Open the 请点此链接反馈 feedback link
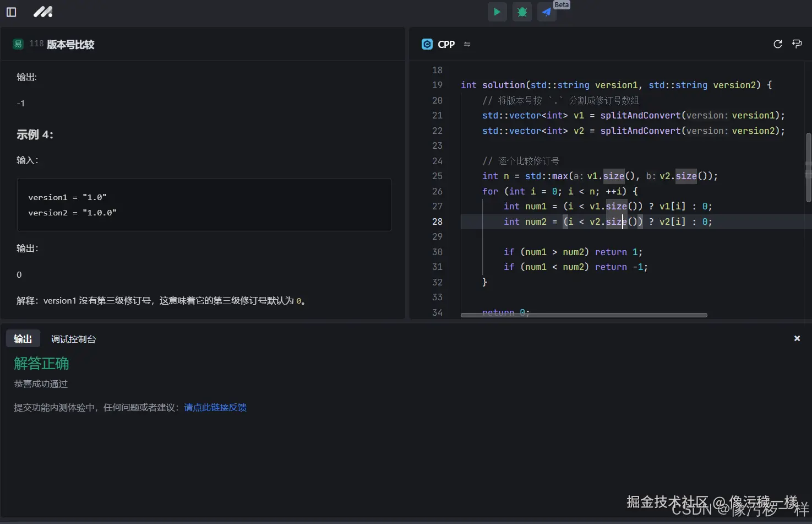 tap(215, 407)
